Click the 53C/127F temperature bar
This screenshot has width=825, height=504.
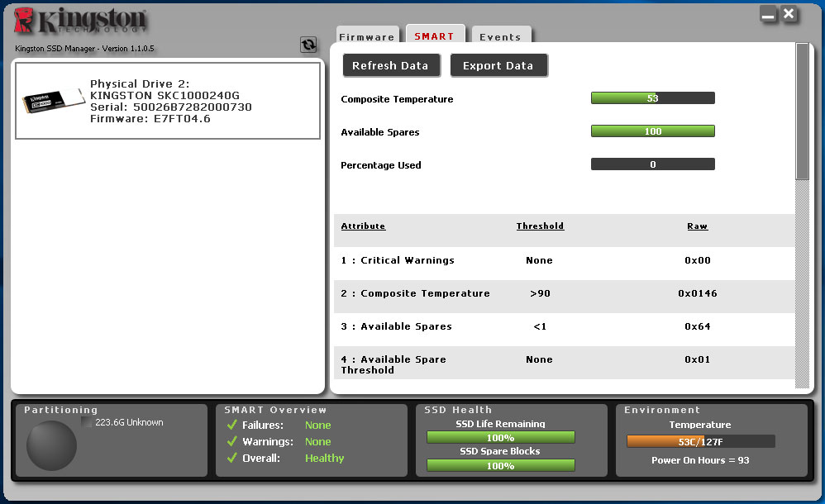point(700,441)
